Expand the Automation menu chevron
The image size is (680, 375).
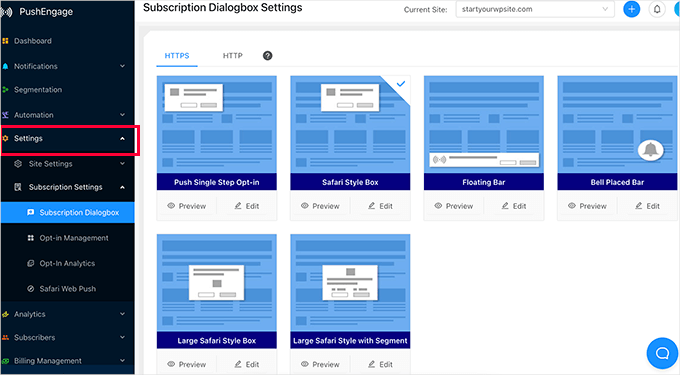click(x=122, y=115)
